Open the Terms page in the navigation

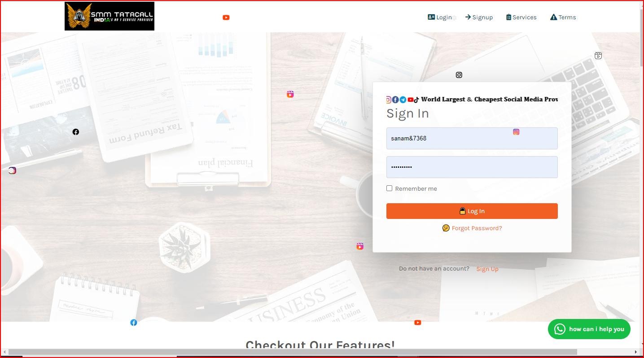(x=563, y=17)
